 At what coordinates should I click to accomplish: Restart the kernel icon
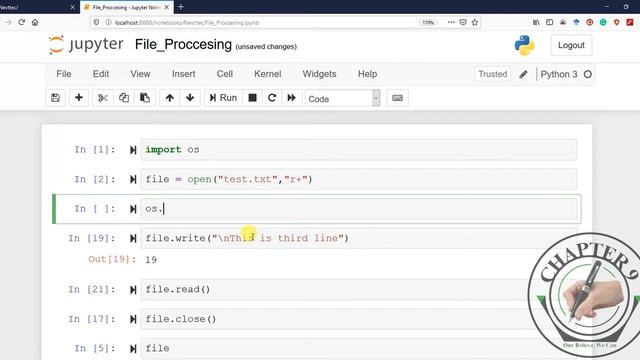click(x=272, y=98)
